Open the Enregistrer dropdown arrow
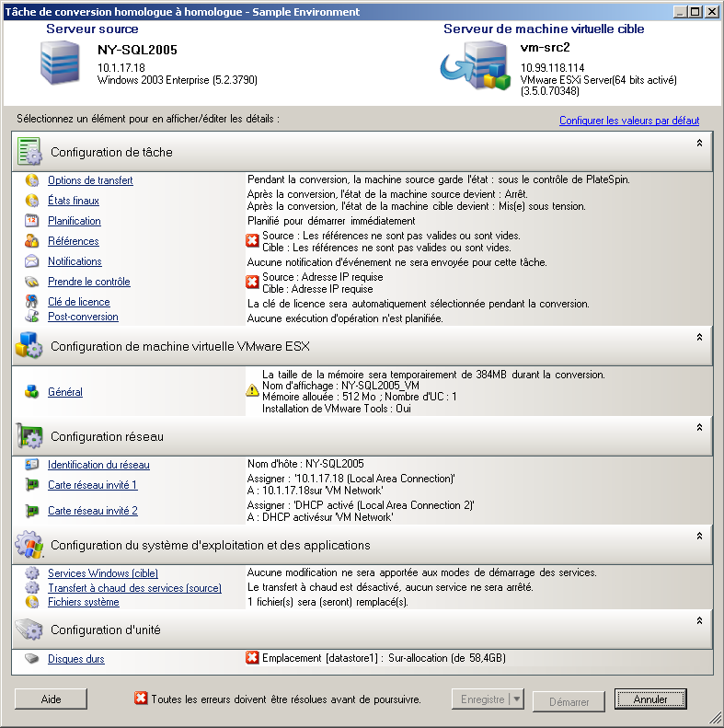 (517, 699)
